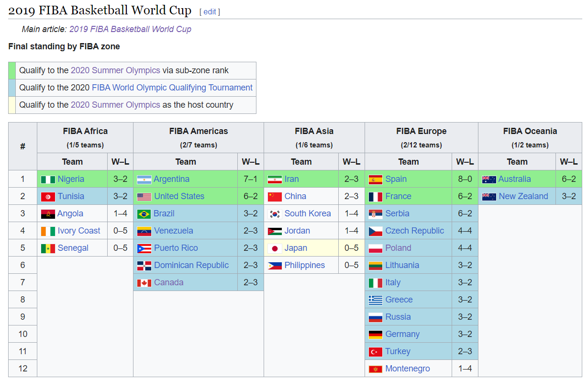The image size is (588, 381).
Task: Click the Germany flag icon
Action: [x=376, y=335]
